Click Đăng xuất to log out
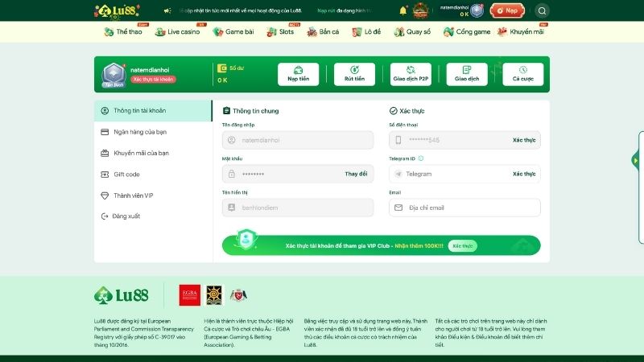Viewport: 644px width, 362px height. (126, 216)
